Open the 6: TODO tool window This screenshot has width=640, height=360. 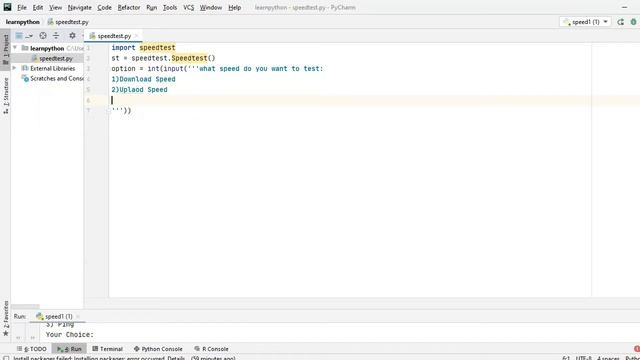(x=32, y=349)
